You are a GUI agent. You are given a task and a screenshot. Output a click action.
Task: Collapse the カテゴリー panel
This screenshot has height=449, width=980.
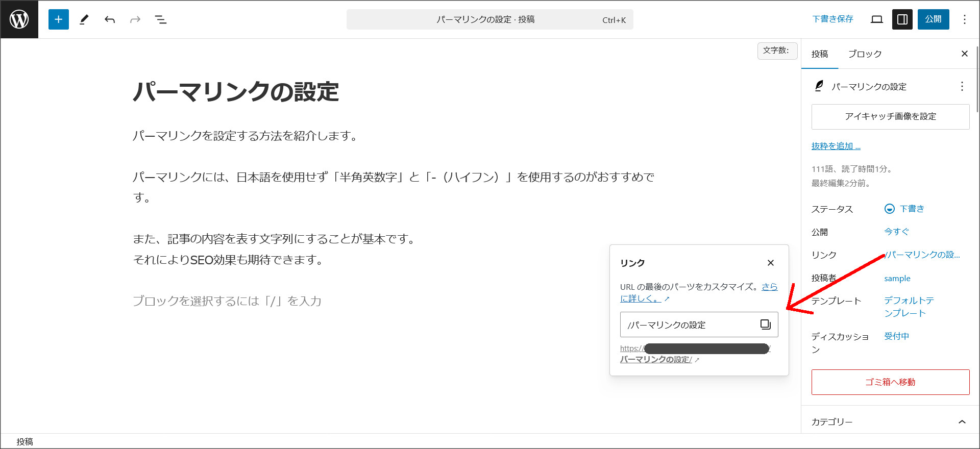[962, 421]
